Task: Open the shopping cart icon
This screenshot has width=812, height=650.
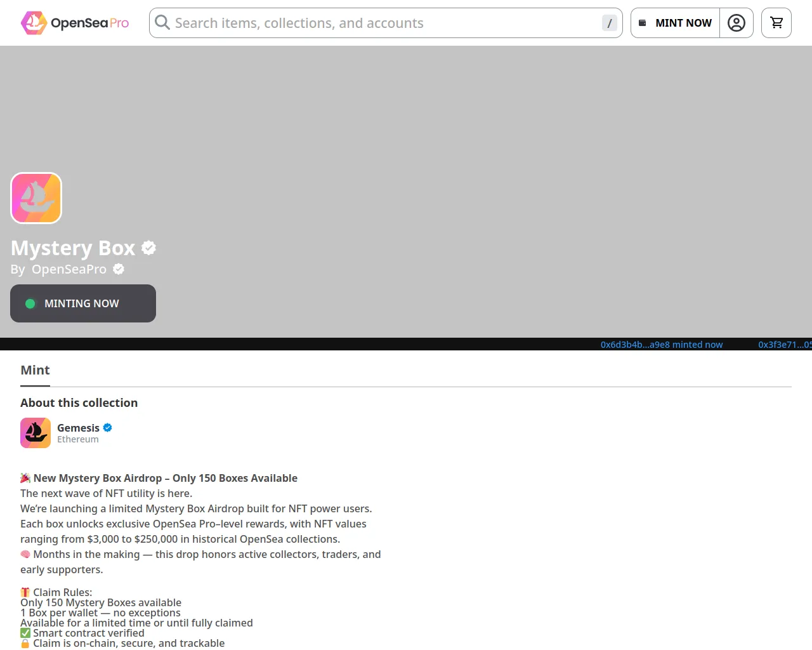Action: pos(776,22)
